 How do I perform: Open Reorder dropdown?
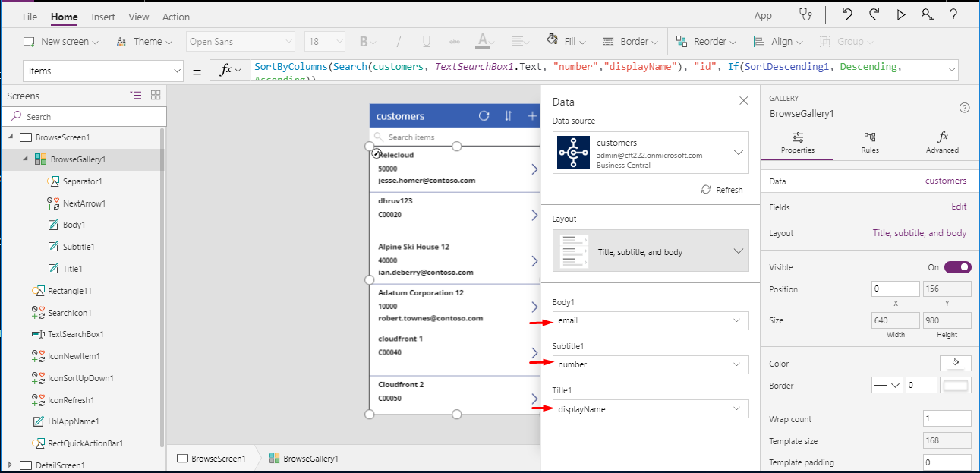click(704, 42)
